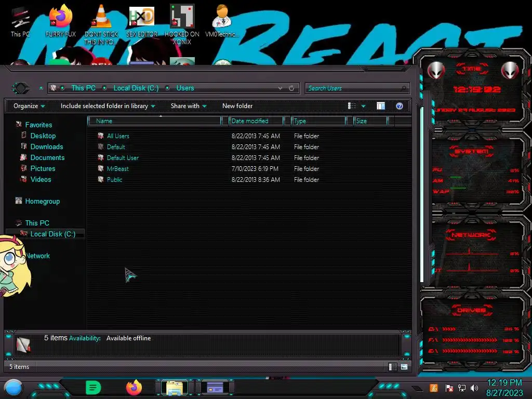532x399 pixels.
Task: Open the Organize menu
Action: pos(29,106)
